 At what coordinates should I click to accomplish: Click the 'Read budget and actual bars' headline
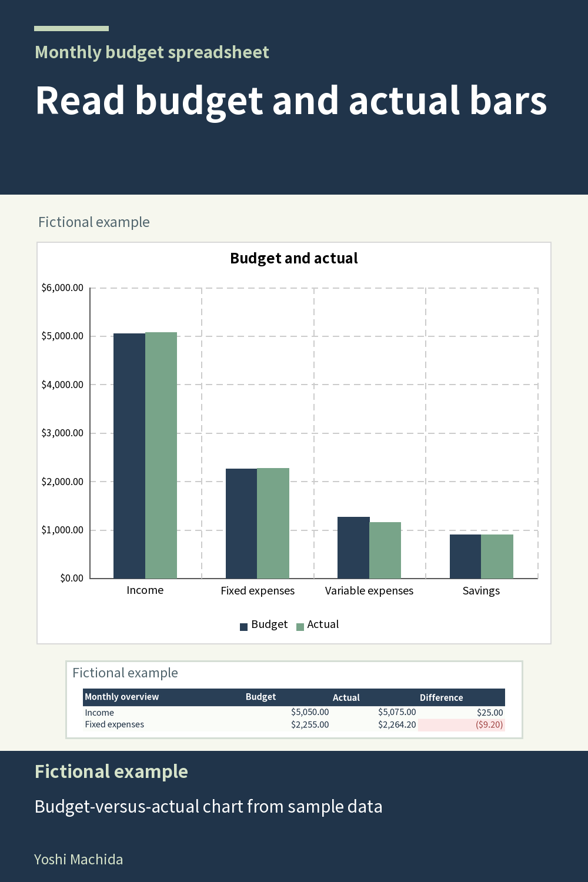tap(291, 101)
